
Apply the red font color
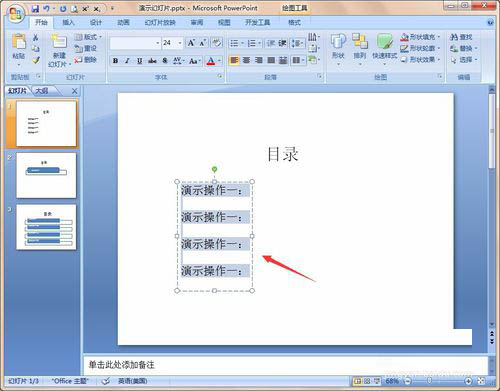[211, 61]
